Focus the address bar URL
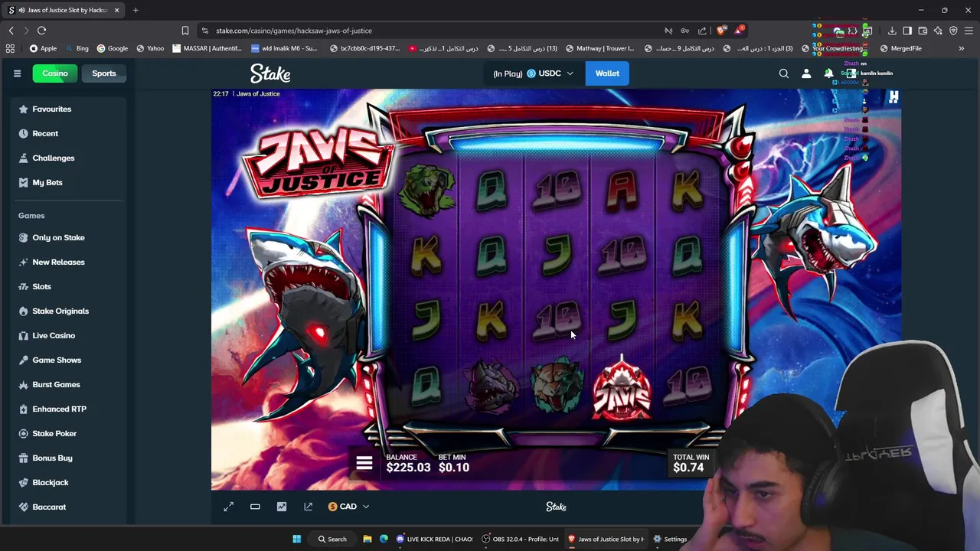Image resolution: width=980 pixels, height=551 pixels. coord(294,31)
